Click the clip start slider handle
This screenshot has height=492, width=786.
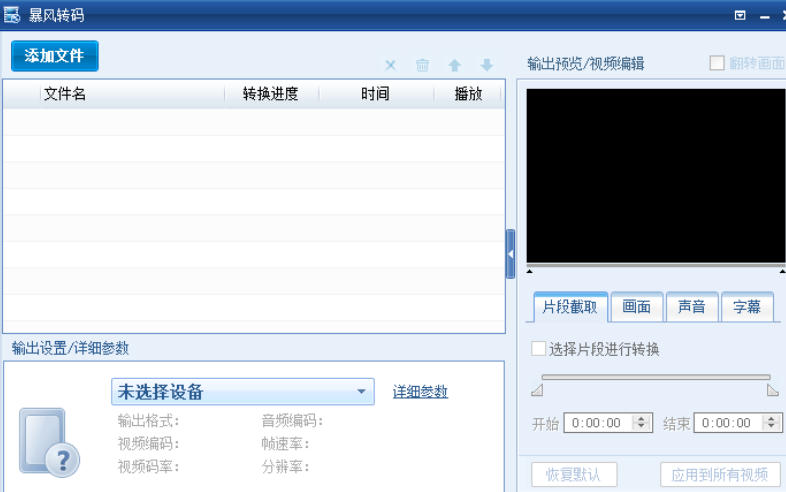[x=537, y=390]
